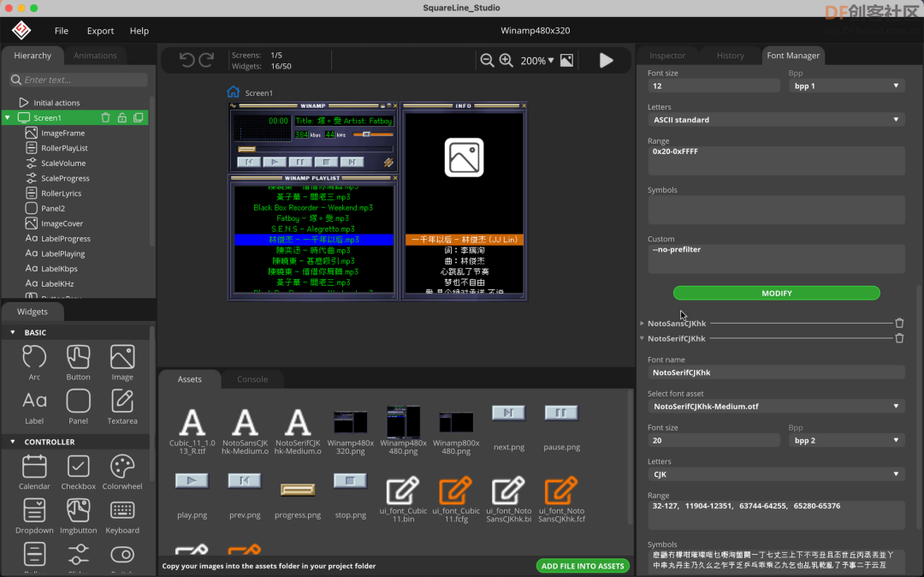Switch to the Inspector tab

(667, 56)
